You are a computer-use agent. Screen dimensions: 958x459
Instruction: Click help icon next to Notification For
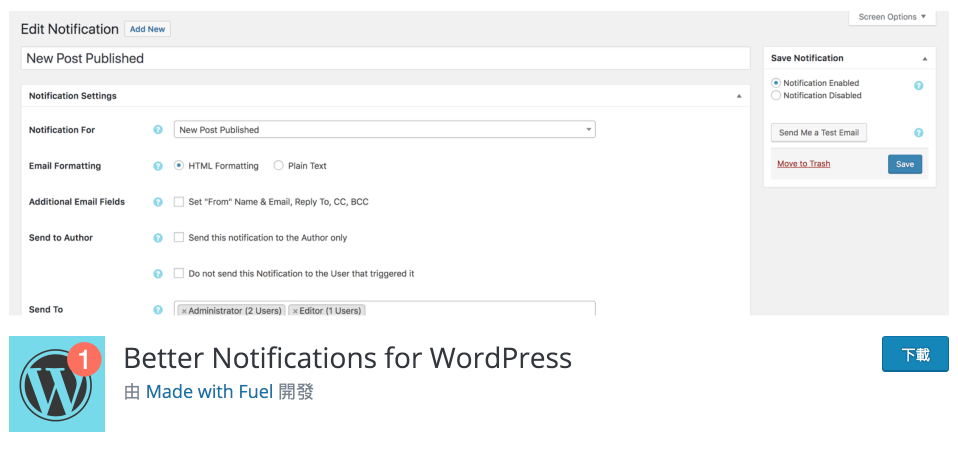158,130
